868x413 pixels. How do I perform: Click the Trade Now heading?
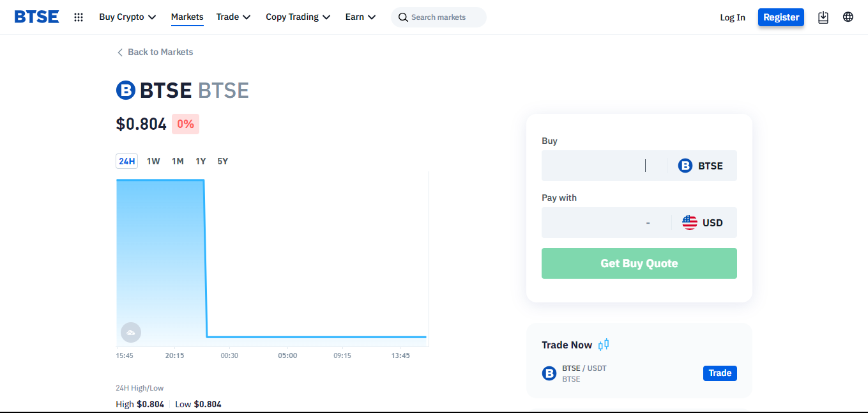pos(567,345)
